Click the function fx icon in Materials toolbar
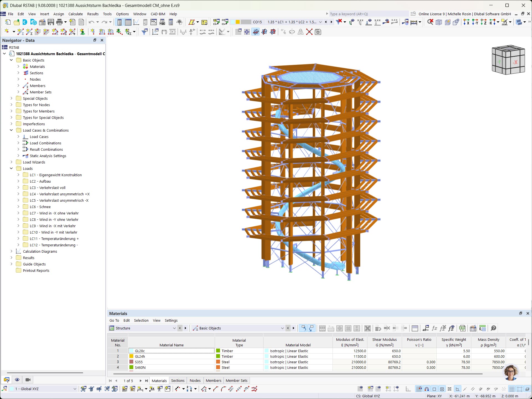 [x=434, y=328]
